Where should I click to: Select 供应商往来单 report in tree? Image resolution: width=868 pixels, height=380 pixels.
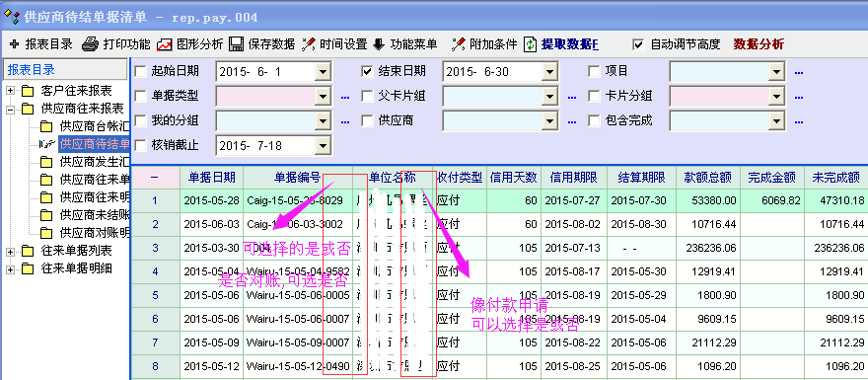click(x=94, y=180)
